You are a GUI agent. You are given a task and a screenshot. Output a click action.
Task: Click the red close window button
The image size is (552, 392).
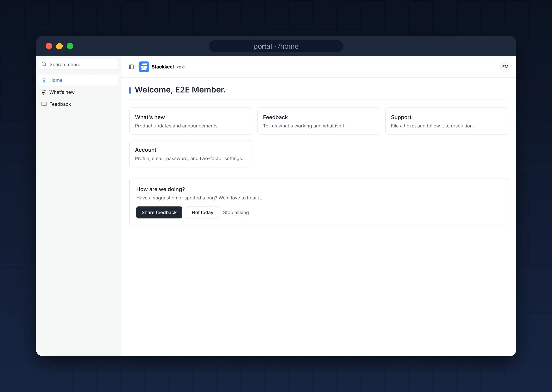[x=49, y=46]
